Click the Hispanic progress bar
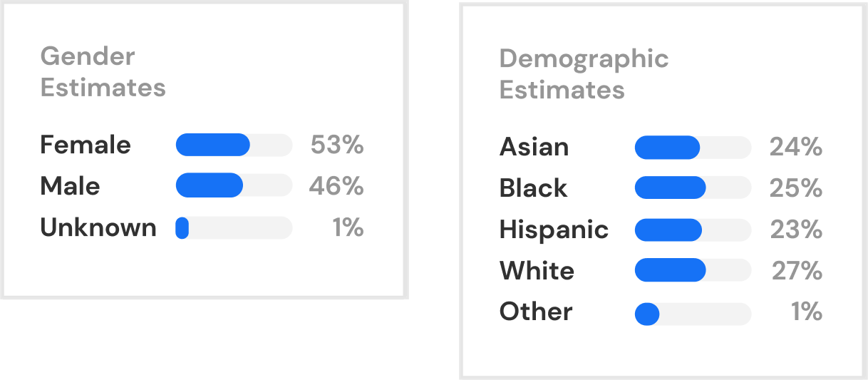This screenshot has height=380, width=868. tap(693, 230)
